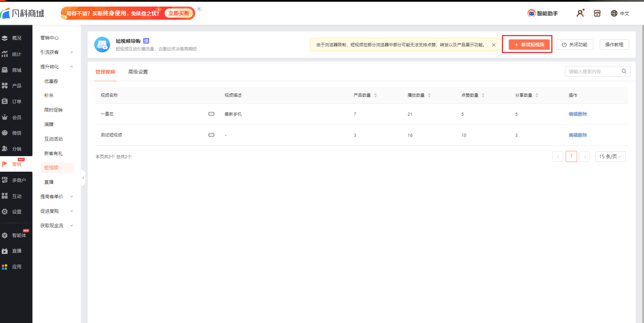Switch to the 高级设置 tab
This screenshot has width=644, height=323.
click(x=138, y=72)
